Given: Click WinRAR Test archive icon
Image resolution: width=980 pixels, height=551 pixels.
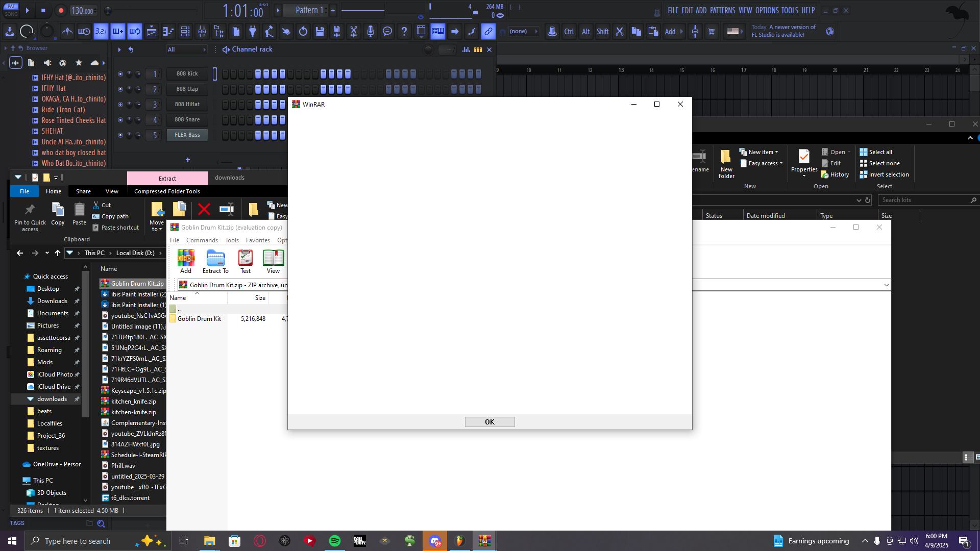Looking at the screenshot, I should (246, 261).
